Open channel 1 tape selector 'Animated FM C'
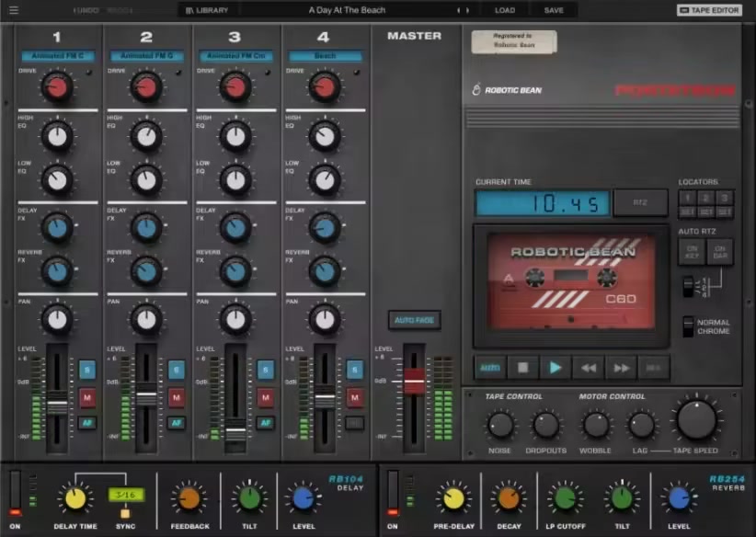 click(x=57, y=56)
